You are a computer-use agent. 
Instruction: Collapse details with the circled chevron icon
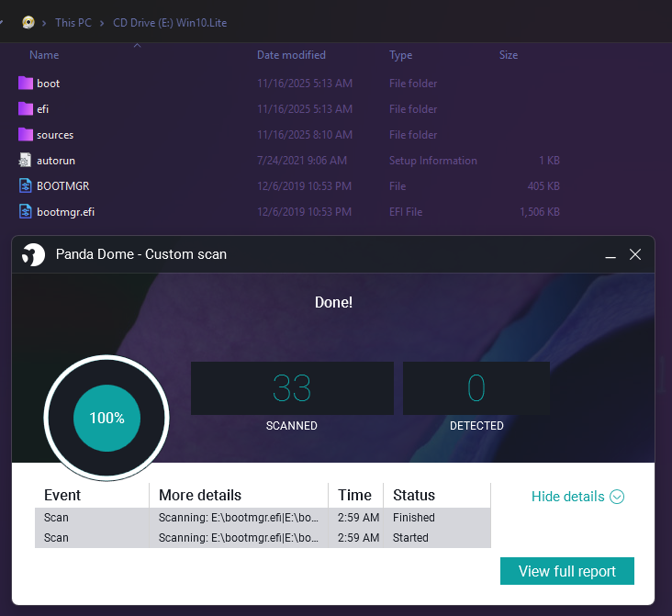(617, 497)
